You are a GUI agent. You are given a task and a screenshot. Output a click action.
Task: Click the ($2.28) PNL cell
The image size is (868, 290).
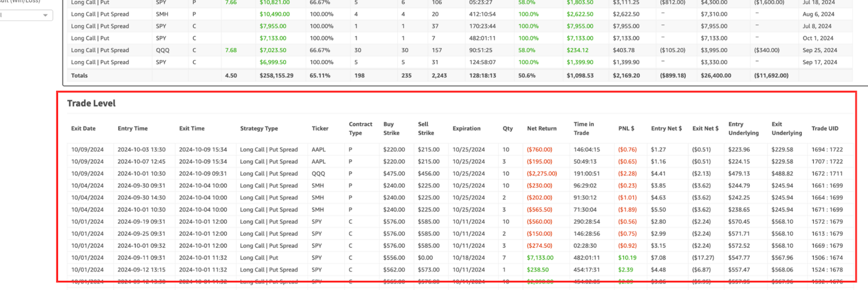(628, 174)
